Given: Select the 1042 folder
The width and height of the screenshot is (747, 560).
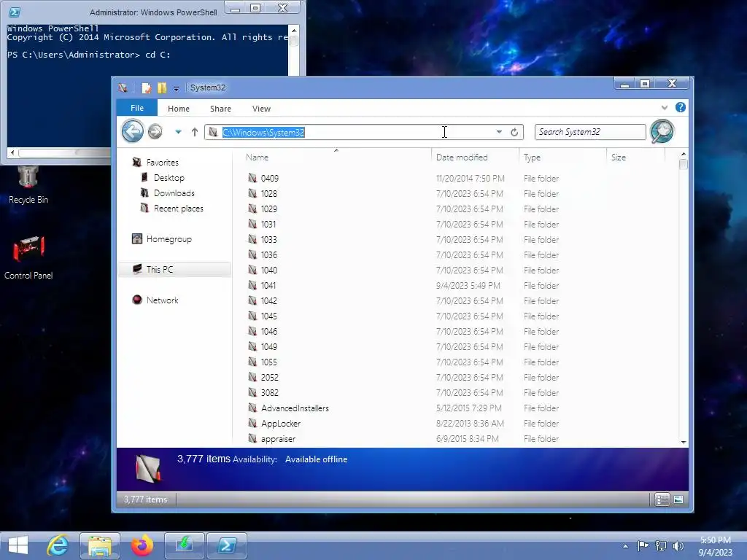Looking at the screenshot, I should pos(268,300).
